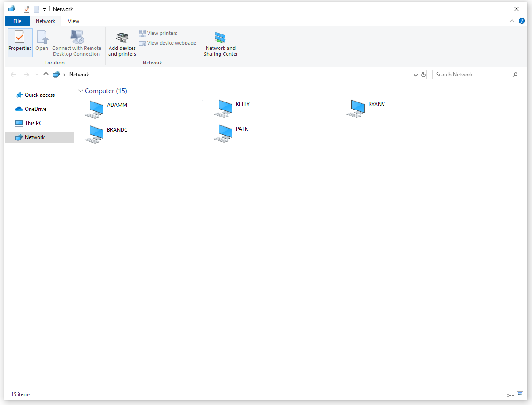Click the 15 items status text
This screenshot has height=405, width=532.
pos(21,394)
